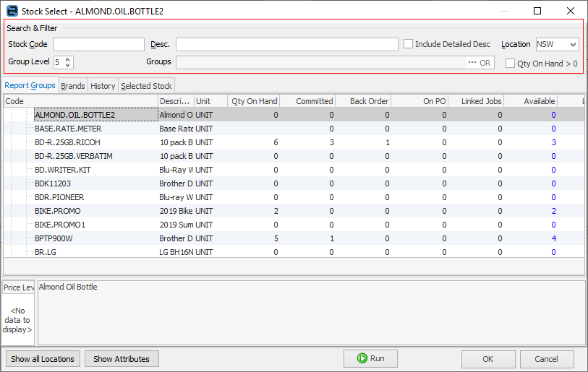This screenshot has width=588, height=372.
Task: Click the Show Attributes button
Action: point(122,359)
